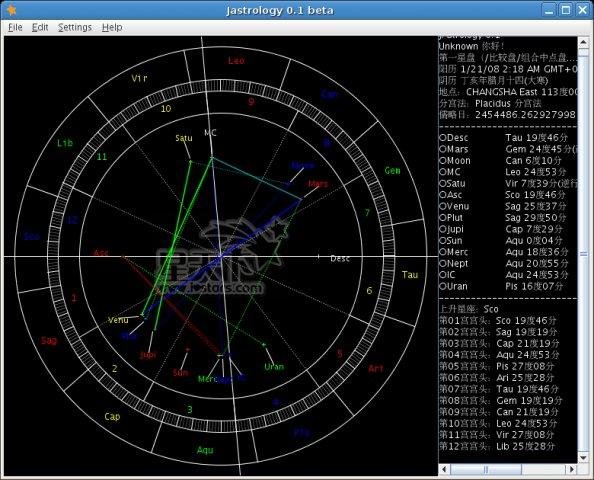
Task: Click the Jupi planet label on chart
Action: click(x=148, y=355)
